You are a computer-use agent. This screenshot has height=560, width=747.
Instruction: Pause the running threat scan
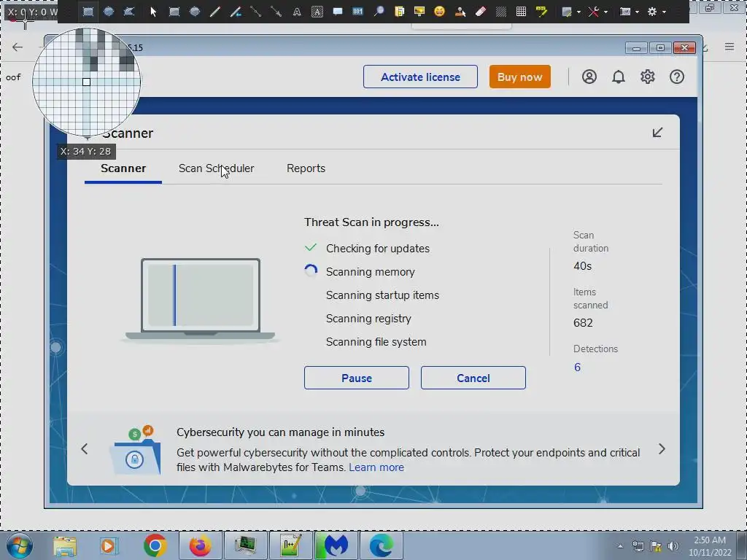tap(356, 378)
